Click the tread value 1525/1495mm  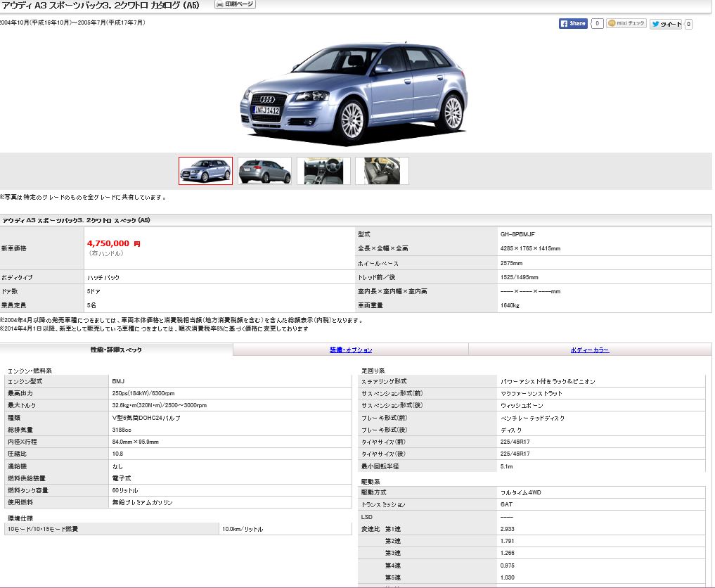click(519, 277)
